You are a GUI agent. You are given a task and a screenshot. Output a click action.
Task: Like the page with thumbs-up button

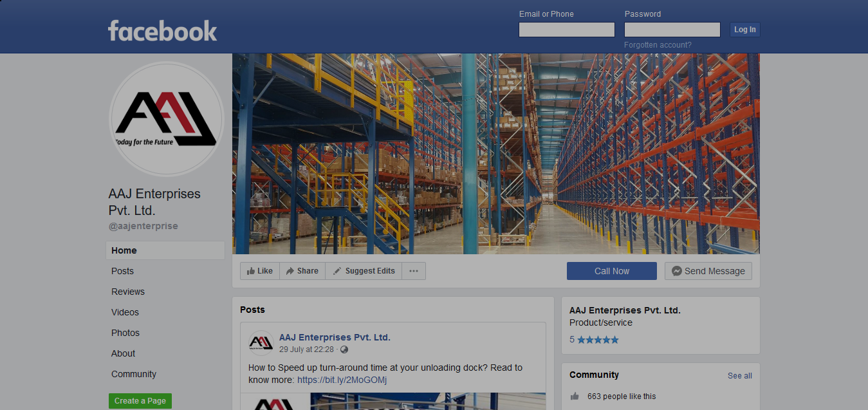[260, 271]
